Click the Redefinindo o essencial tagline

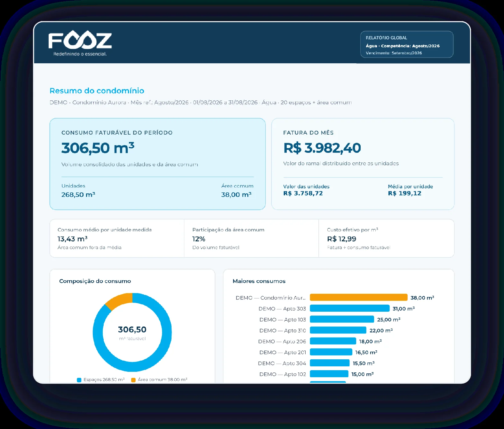(x=80, y=54)
